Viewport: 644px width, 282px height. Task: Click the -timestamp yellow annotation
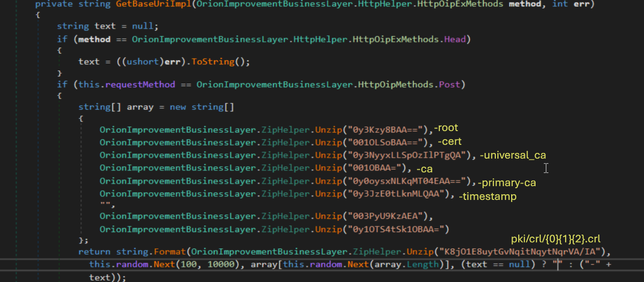488,196
